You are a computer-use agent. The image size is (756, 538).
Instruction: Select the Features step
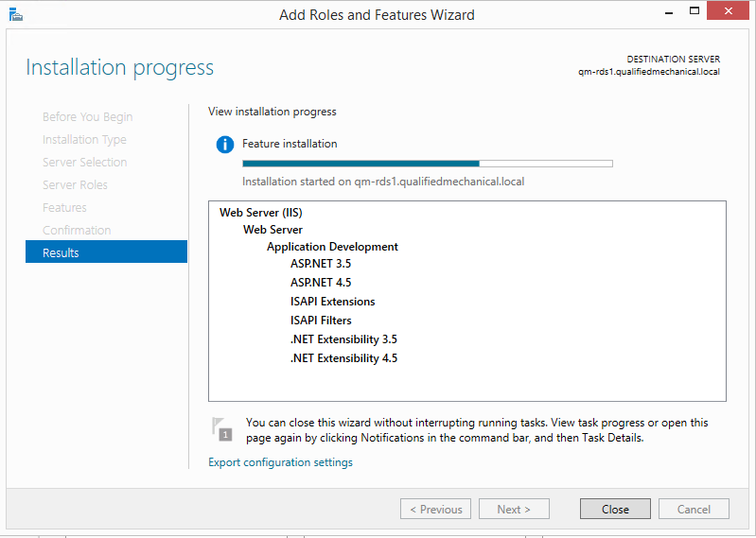pyautogui.click(x=64, y=208)
